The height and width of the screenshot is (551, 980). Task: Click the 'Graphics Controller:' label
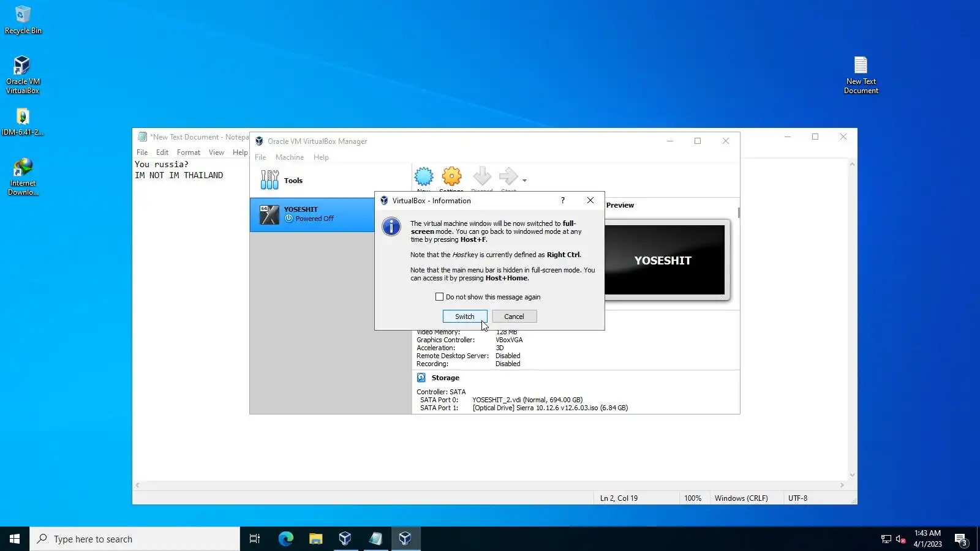point(446,340)
